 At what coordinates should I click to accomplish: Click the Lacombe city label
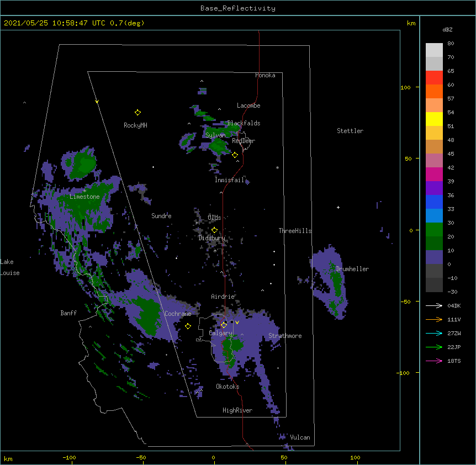[248, 105]
